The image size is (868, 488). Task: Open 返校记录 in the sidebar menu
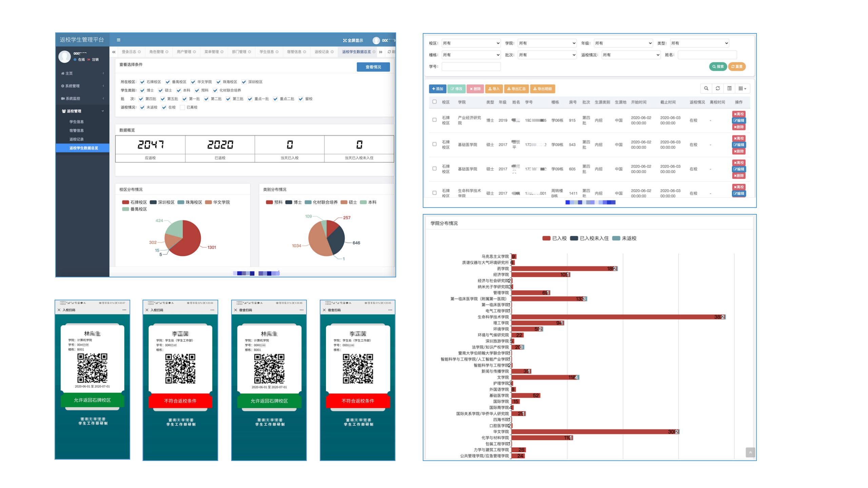pos(76,139)
